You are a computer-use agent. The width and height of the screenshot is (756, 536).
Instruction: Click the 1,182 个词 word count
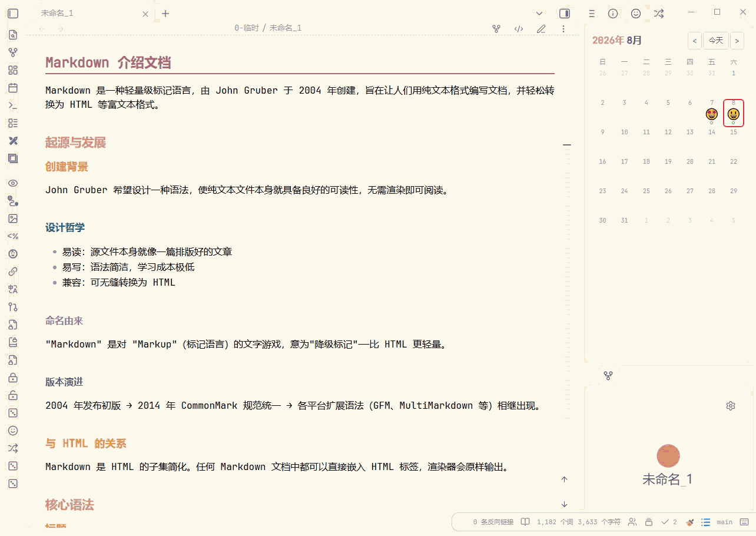pos(555,522)
